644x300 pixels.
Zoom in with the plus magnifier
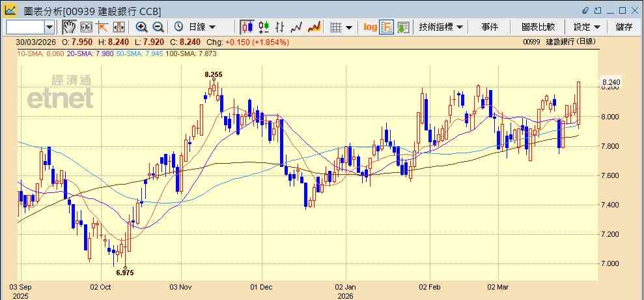(142, 27)
